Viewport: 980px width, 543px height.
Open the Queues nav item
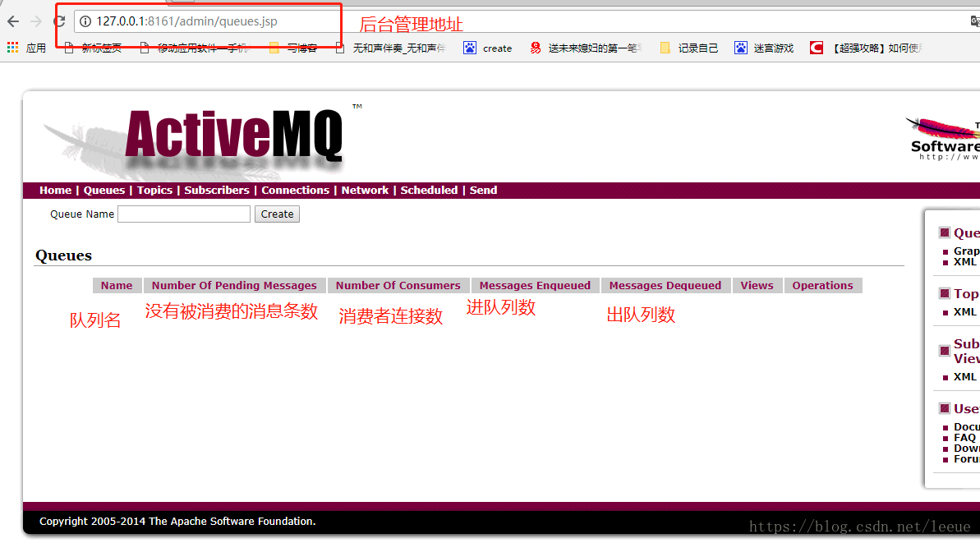104,190
